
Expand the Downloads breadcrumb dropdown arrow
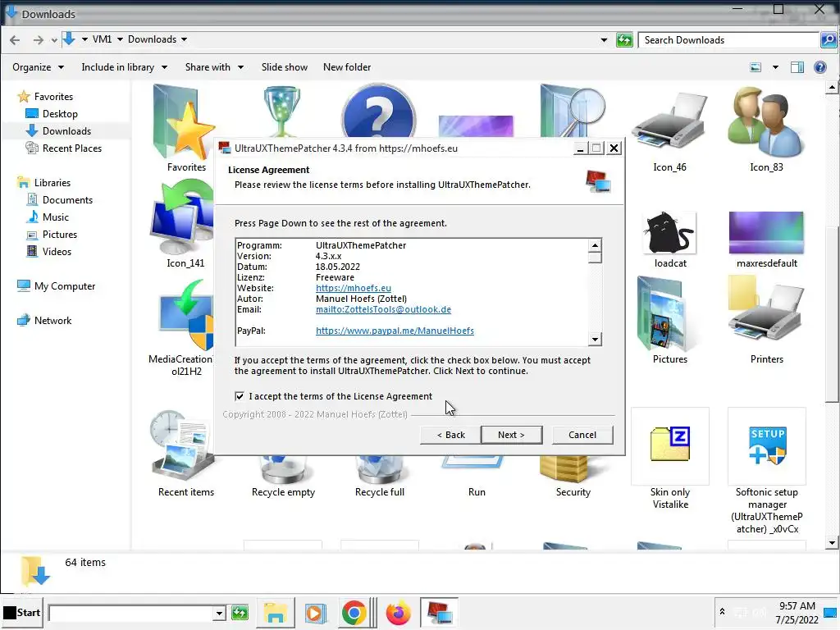point(184,39)
